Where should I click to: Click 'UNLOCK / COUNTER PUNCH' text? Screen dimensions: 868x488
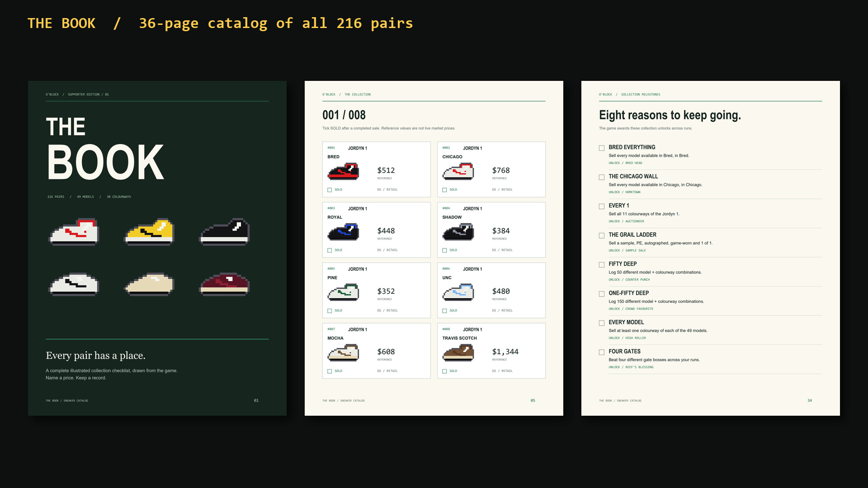pyautogui.click(x=629, y=280)
